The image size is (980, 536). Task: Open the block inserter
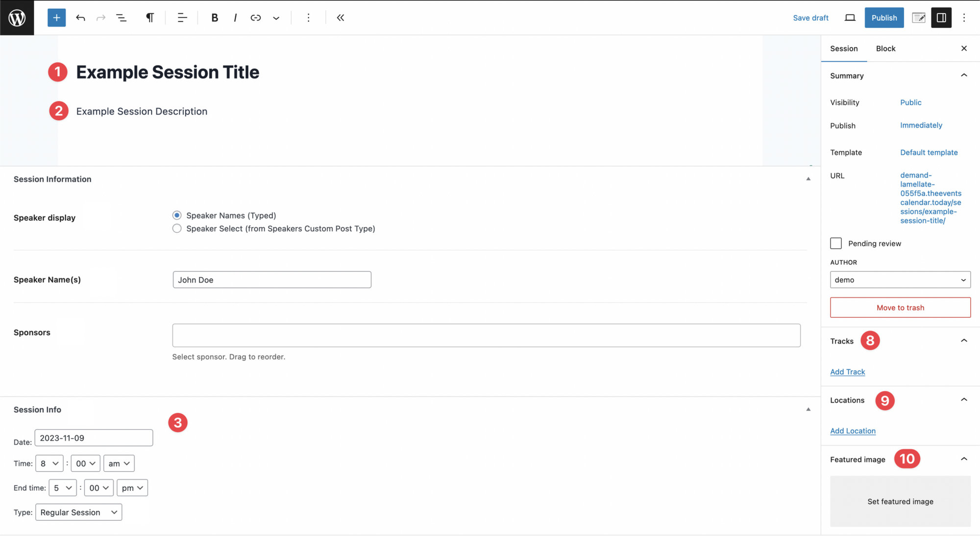point(56,18)
